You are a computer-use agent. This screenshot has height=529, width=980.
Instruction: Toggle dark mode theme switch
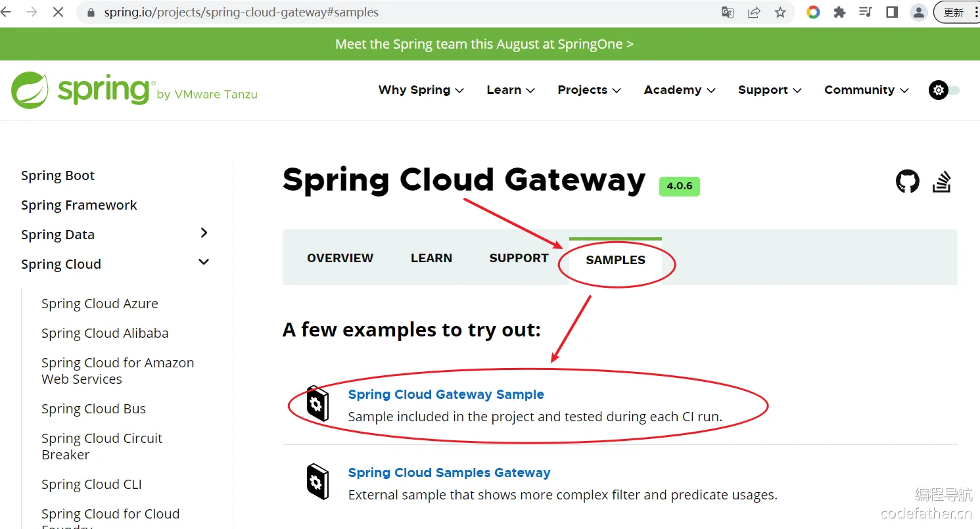[944, 90]
